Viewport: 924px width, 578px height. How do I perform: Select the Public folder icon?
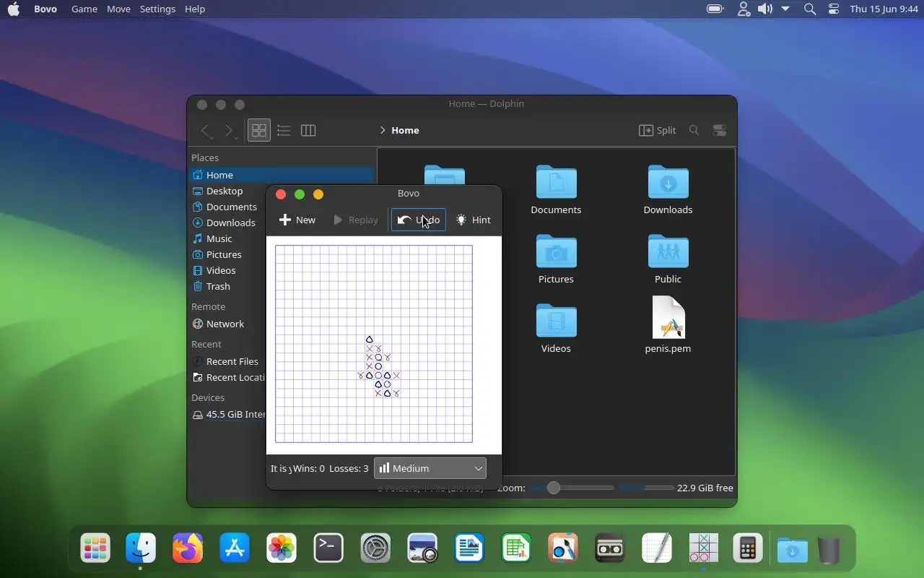pos(668,251)
